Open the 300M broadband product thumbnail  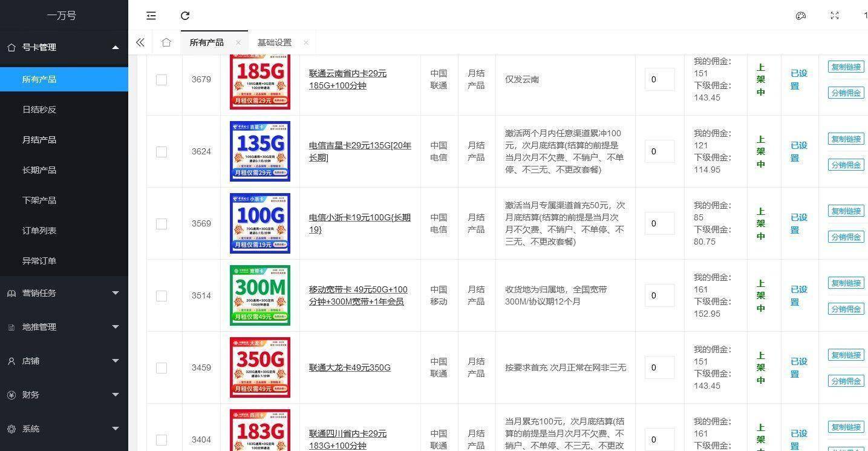click(x=260, y=295)
